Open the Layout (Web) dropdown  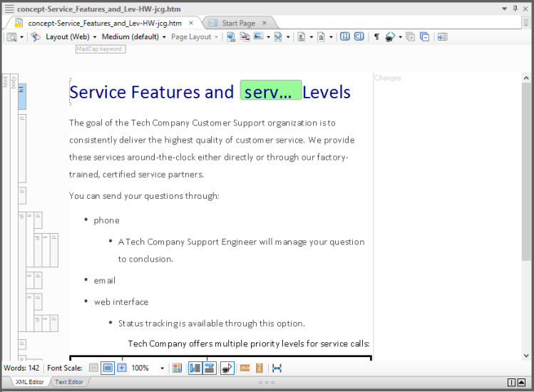(95, 36)
